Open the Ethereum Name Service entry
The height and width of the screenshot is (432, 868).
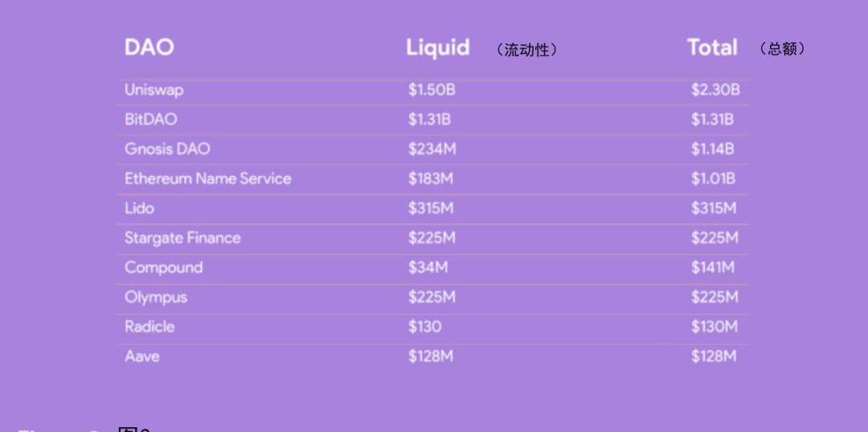207,179
